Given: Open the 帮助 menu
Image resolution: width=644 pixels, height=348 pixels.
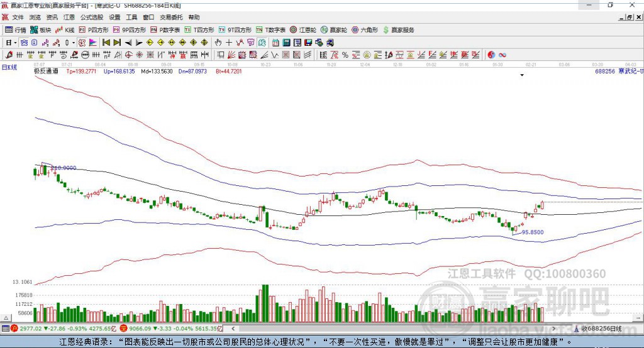Looking at the screenshot, I should coord(194,17).
